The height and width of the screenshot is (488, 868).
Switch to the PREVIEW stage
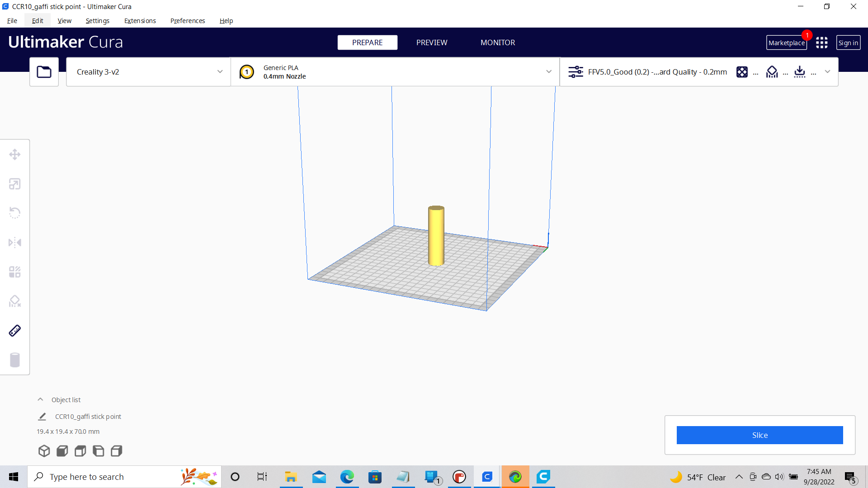pos(432,42)
